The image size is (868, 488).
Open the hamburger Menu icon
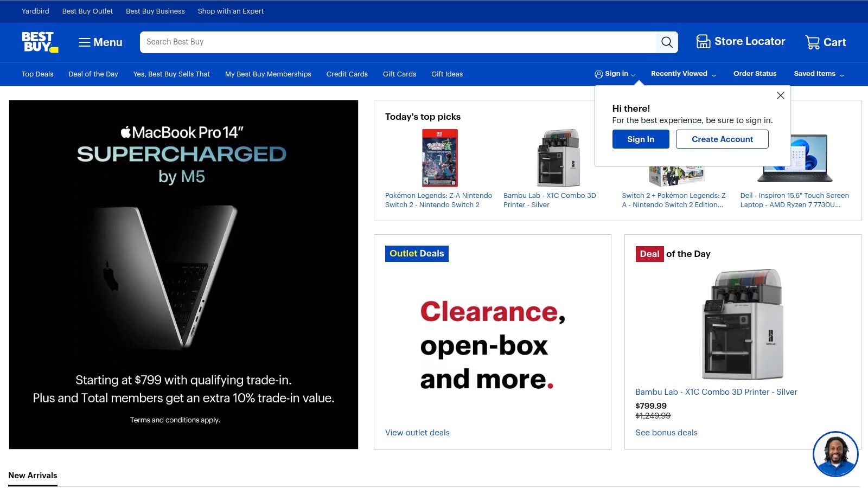pos(85,42)
